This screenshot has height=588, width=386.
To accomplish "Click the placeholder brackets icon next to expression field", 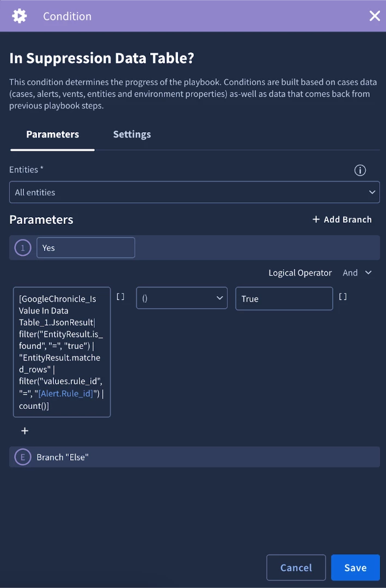I will (x=120, y=297).
